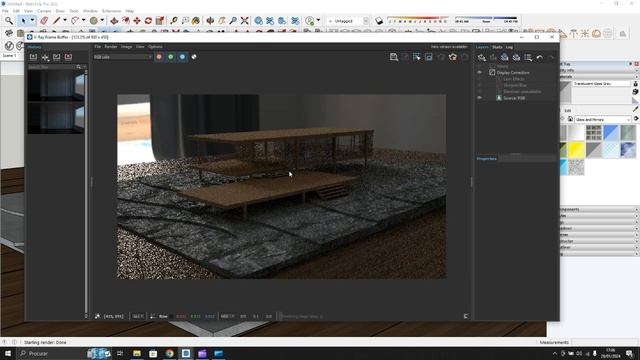640x360 pixels.
Task: Choose the Paint Bucket tool
Action: click(x=196, y=20)
